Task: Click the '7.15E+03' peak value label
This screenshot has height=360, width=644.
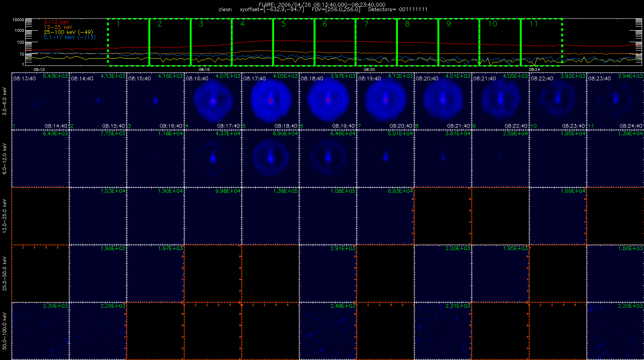Action: (113, 133)
